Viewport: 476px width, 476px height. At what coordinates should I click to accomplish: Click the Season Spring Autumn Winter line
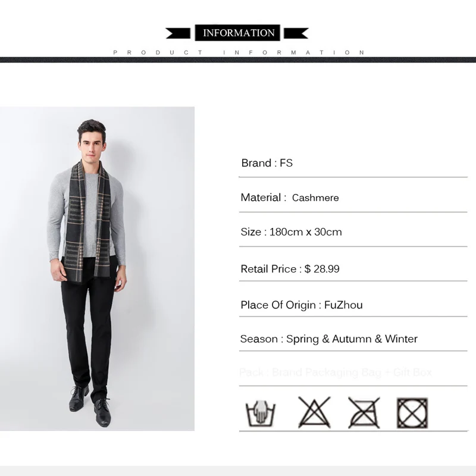tap(329, 339)
